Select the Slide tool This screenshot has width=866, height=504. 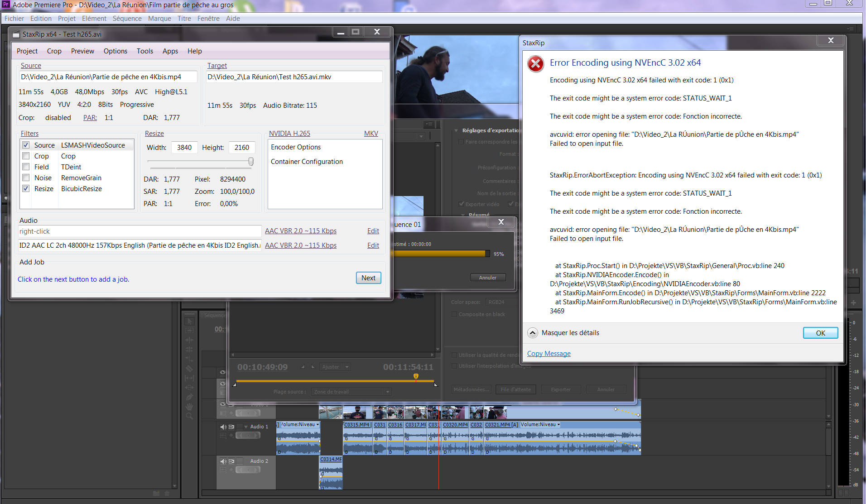coord(189,388)
